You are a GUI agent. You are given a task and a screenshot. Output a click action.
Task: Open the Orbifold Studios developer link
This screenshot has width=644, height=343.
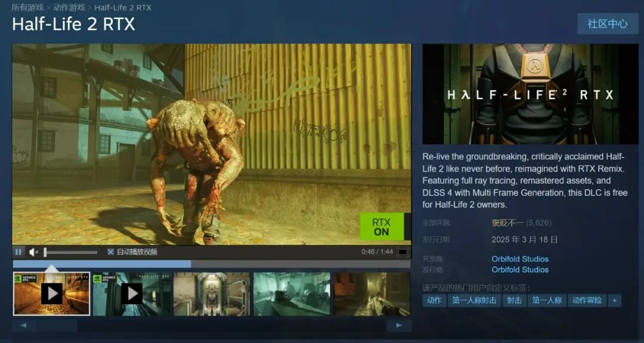[x=520, y=259]
